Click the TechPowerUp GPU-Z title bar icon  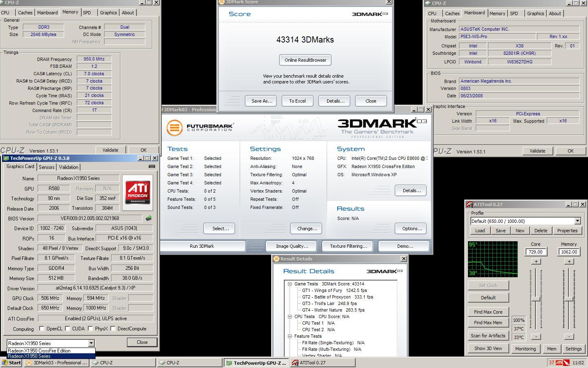coord(6,158)
